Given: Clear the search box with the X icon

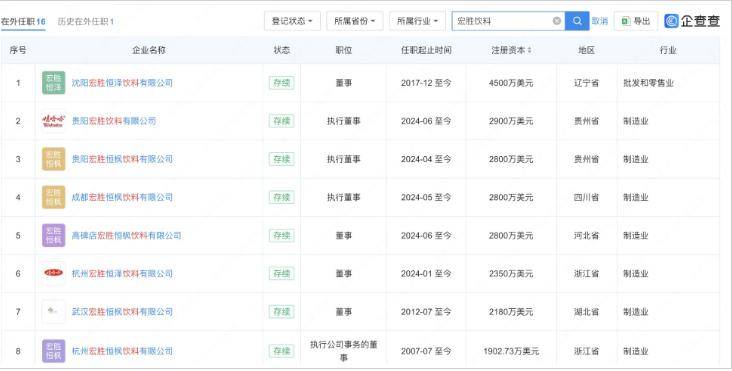Looking at the screenshot, I should [x=556, y=21].
